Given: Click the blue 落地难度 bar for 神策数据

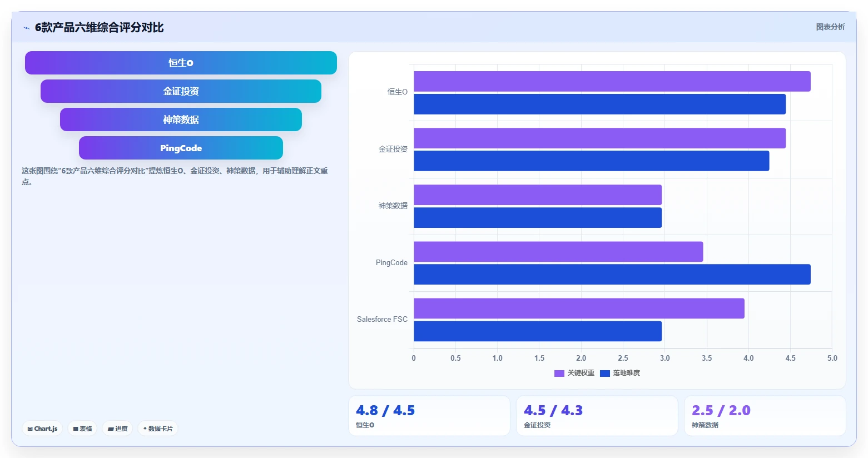Looking at the screenshot, I should (x=538, y=217).
